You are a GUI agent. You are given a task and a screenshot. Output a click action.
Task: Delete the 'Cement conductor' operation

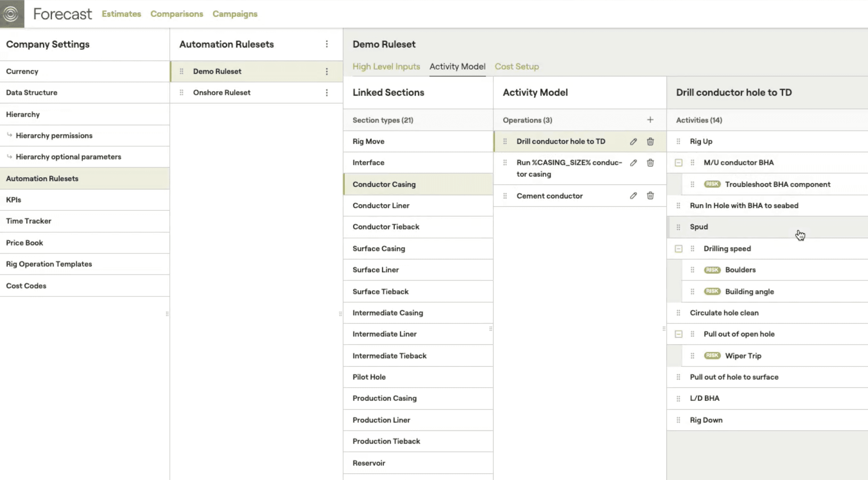tap(650, 195)
